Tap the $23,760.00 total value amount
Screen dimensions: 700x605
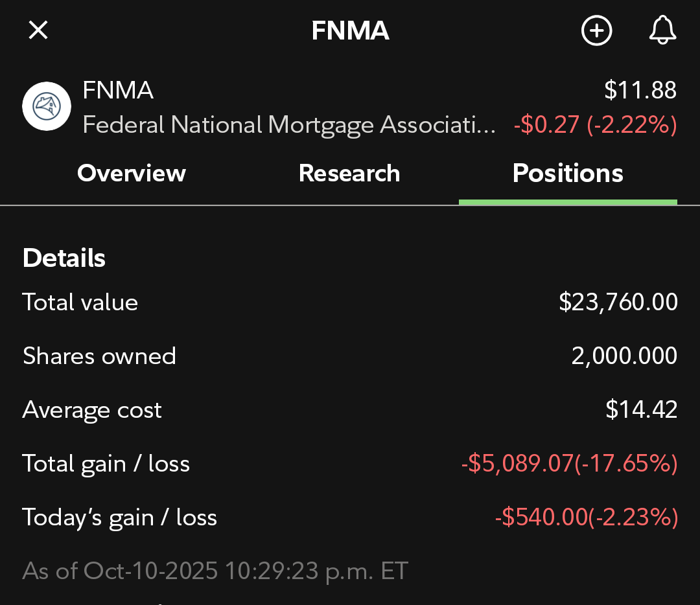click(618, 302)
